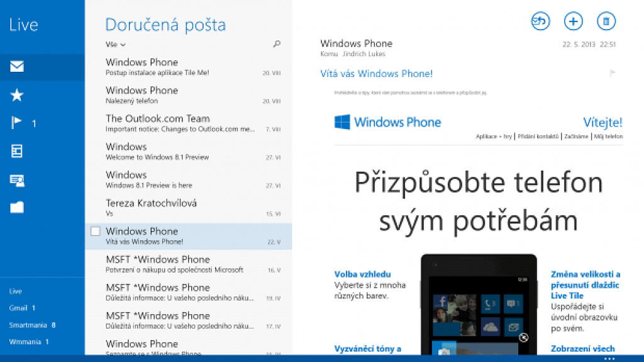
Task: Open Windows 8.1 Preview is here message
Action: coord(189,180)
